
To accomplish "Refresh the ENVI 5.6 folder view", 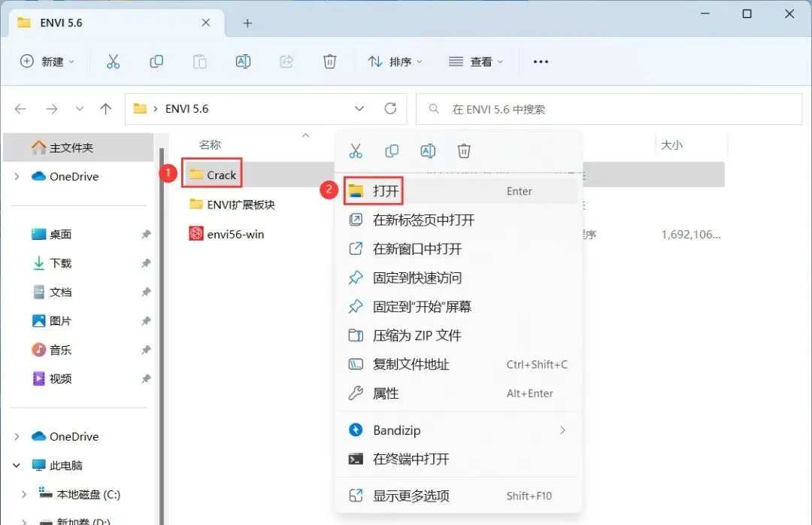I will (x=390, y=108).
